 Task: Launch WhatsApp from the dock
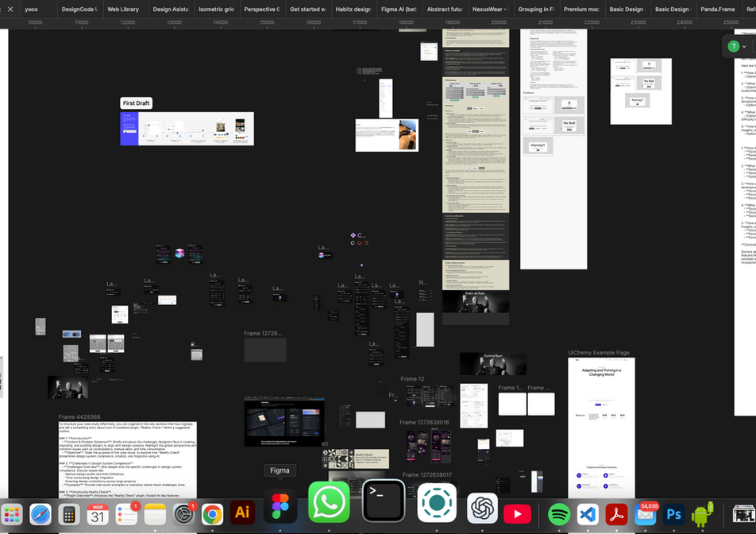329,502
